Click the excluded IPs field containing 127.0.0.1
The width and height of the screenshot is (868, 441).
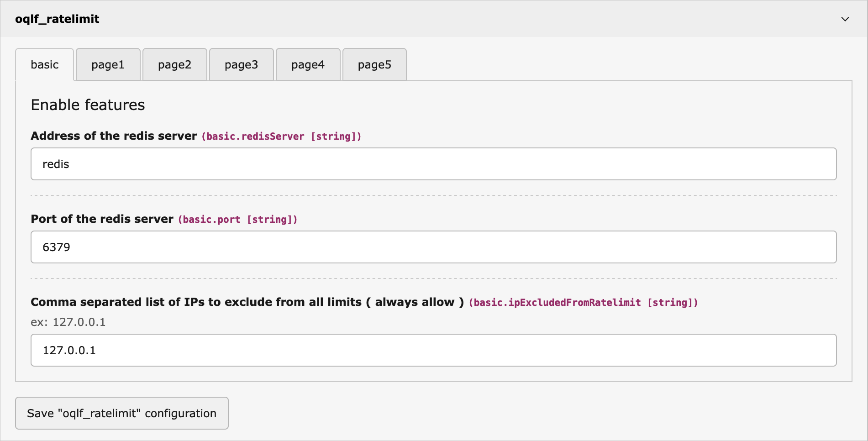[433, 350]
